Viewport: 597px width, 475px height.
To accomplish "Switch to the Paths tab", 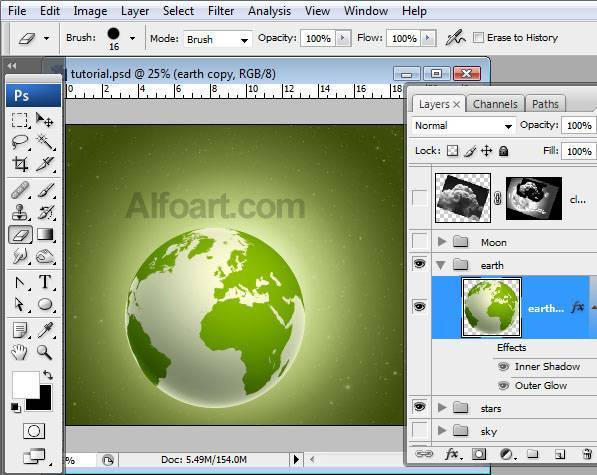I will coord(545,104).
